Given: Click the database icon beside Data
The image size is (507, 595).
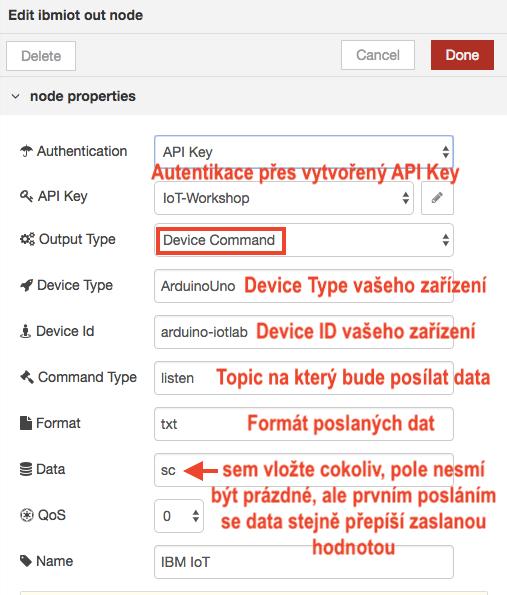Looking at the screenshot, I should tap(26, 469).
